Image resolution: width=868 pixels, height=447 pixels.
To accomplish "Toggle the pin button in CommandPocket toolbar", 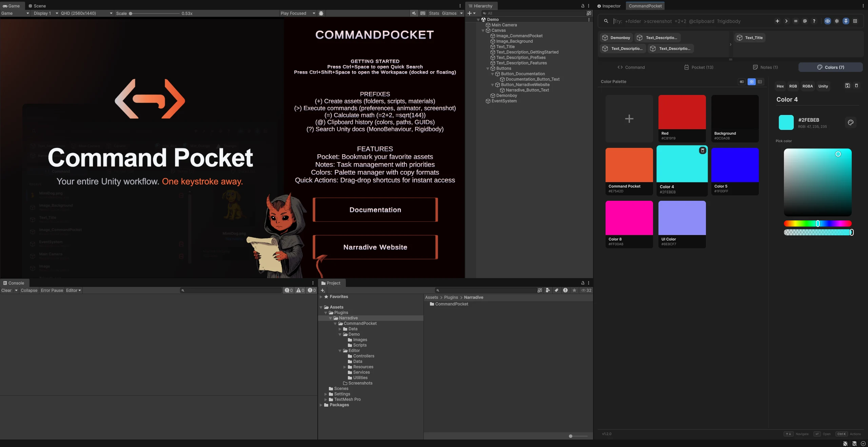I will tap(846, 21).
